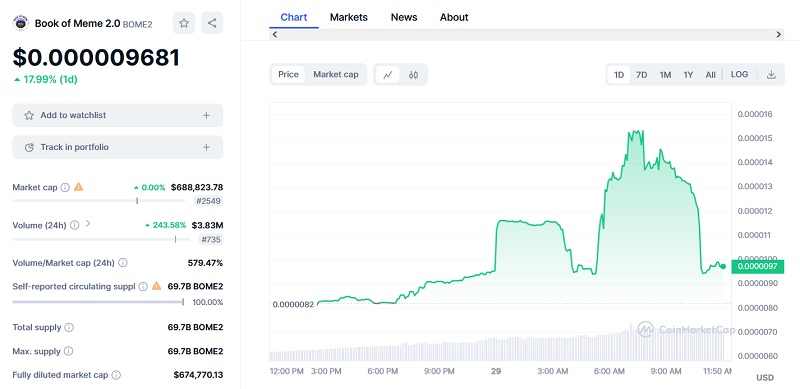Expand Add to watchlist plus sign

point(206,115)
